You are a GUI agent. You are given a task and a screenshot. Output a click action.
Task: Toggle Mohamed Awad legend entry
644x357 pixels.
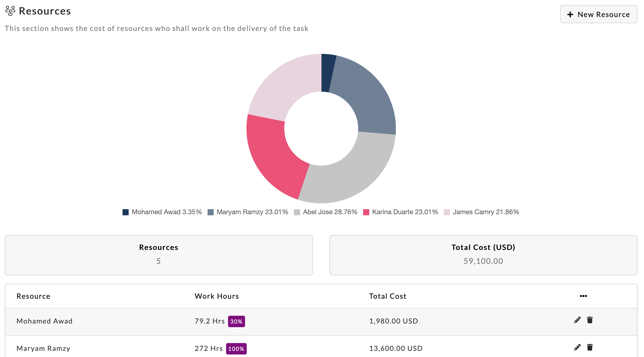[x=166, y=212]
